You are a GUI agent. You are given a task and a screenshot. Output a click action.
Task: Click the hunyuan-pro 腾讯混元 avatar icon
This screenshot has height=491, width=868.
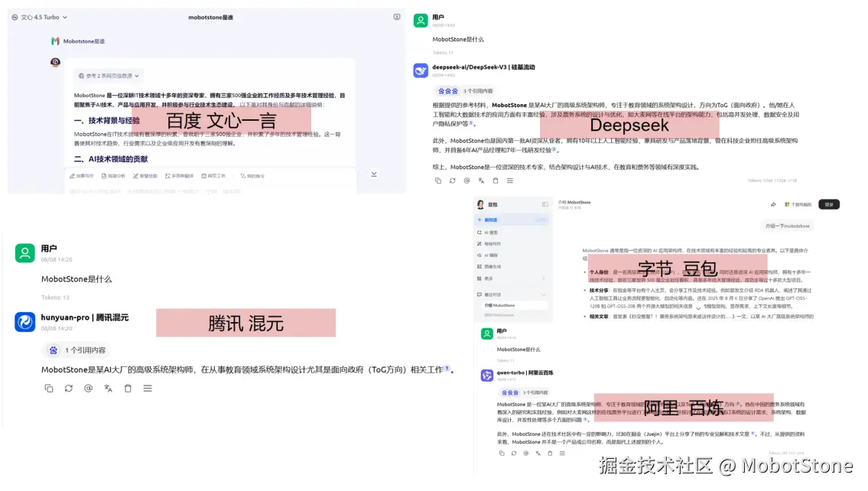coord(25,322)
